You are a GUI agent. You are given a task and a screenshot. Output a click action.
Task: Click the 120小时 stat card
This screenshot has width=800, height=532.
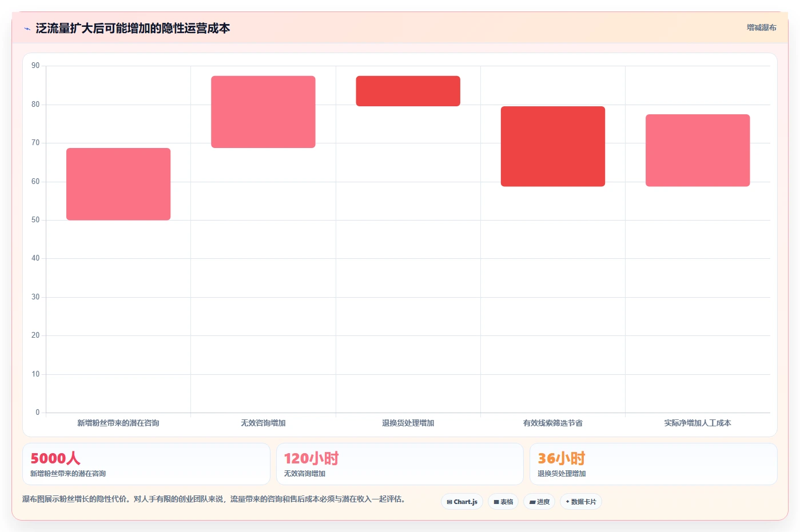(400, 464)
